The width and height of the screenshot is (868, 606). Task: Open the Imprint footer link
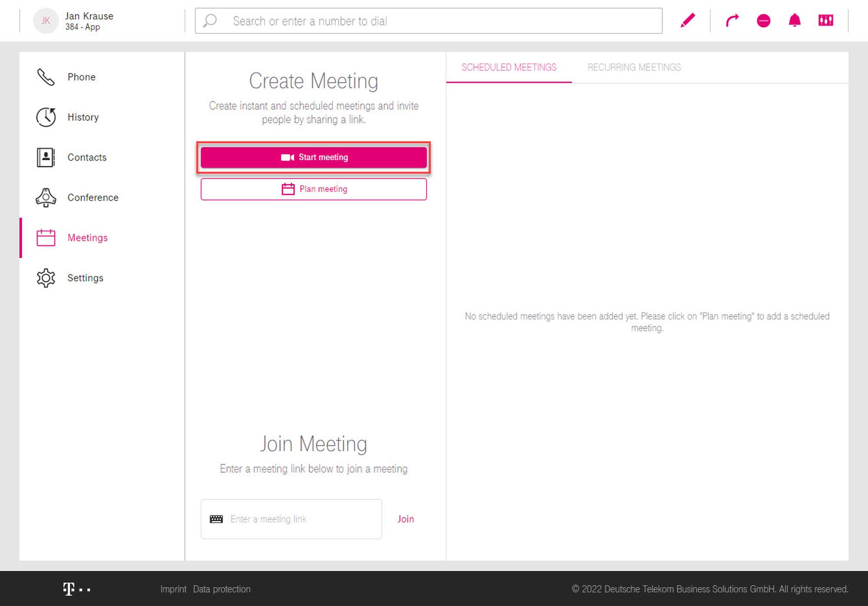[x=173, y=589]
